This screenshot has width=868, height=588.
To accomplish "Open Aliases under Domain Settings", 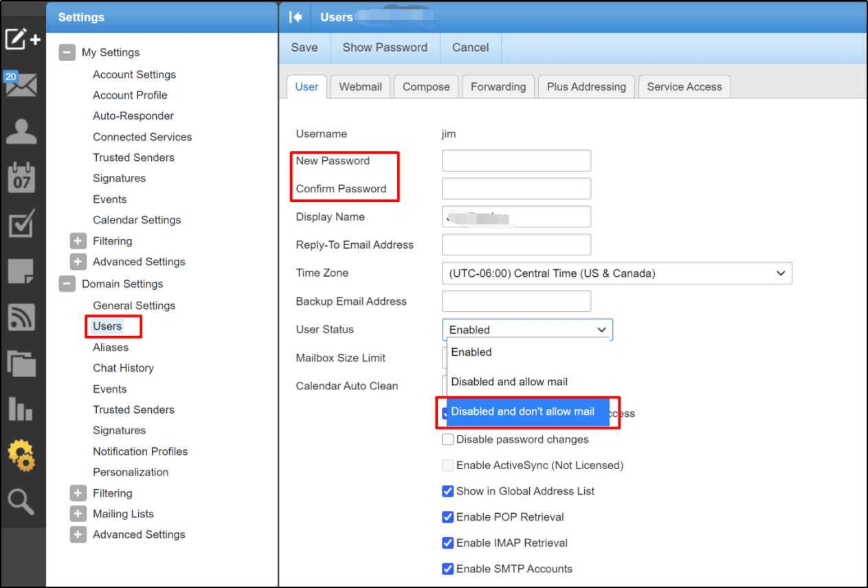I will [111, 348].
